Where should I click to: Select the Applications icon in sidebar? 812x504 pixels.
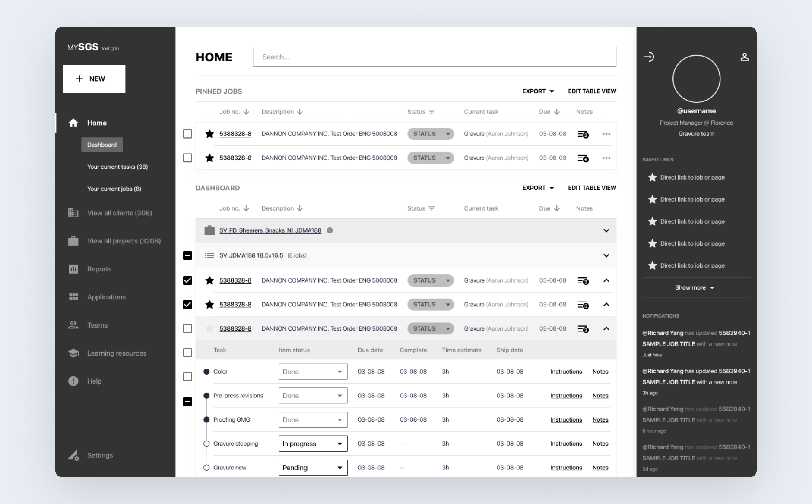click(73, 297)
